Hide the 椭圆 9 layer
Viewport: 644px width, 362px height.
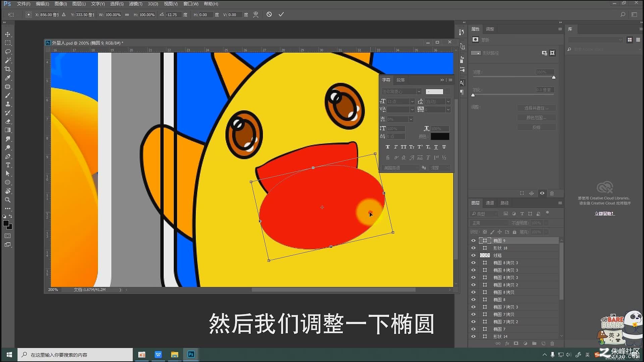(x=473, y=241)
